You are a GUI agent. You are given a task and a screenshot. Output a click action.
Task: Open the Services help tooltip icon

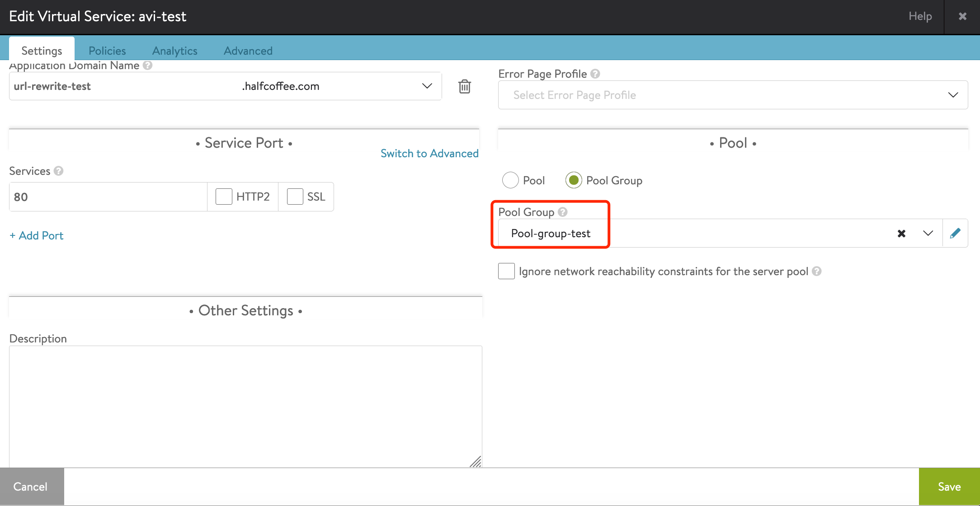[x=58, y=171]
